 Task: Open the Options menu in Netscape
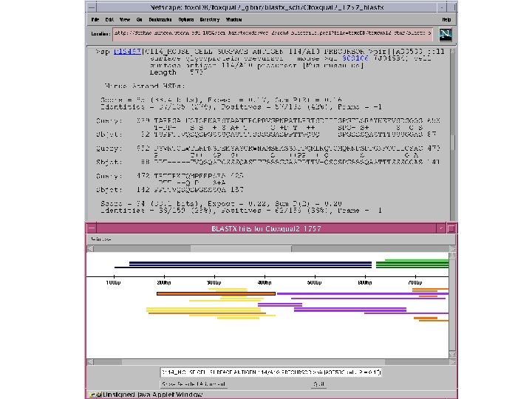pos(186,20)
